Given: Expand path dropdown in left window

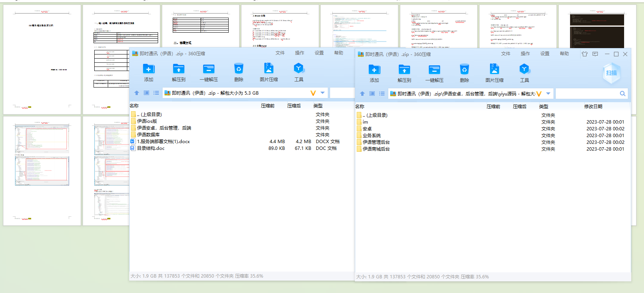Looking at the screenshot, I should pos(323,93).
